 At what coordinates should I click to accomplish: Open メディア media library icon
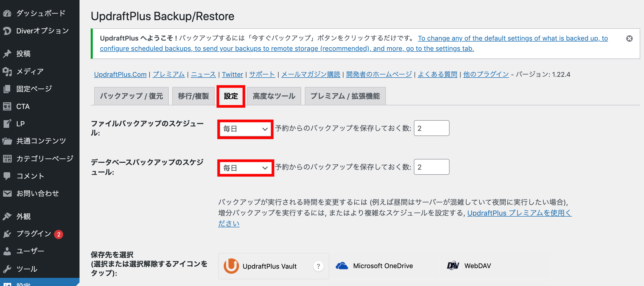7,71
